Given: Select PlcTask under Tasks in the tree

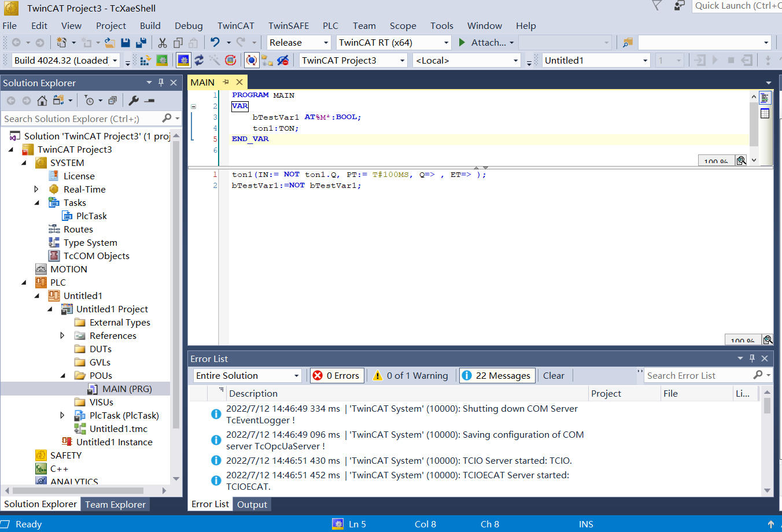Looking at the screenshot, I should [91, 216].
